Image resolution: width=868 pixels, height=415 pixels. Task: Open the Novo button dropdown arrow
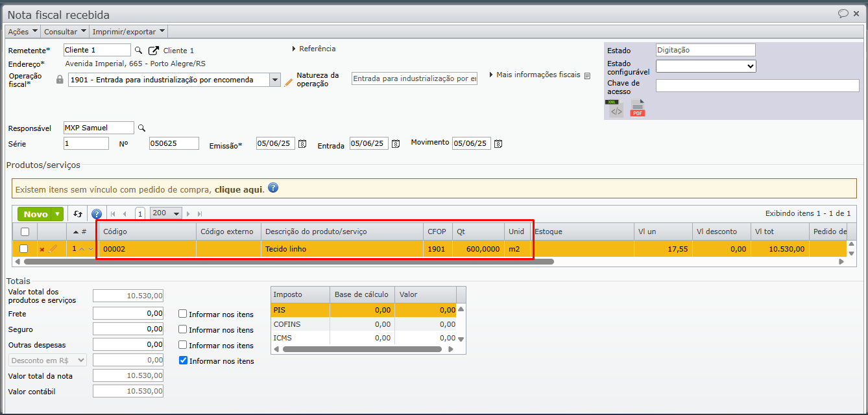pyautogui.click(x=58, y=214)
